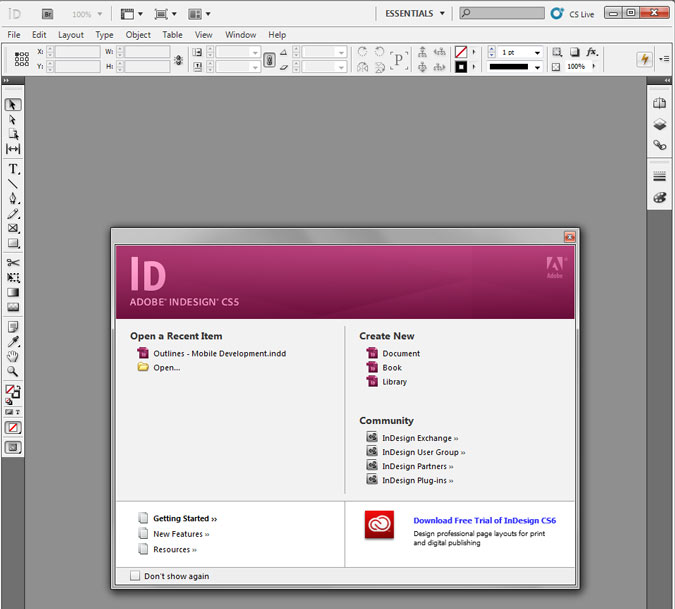
Task: Click the Adobe Bridge icon
Action: (47, 14)
